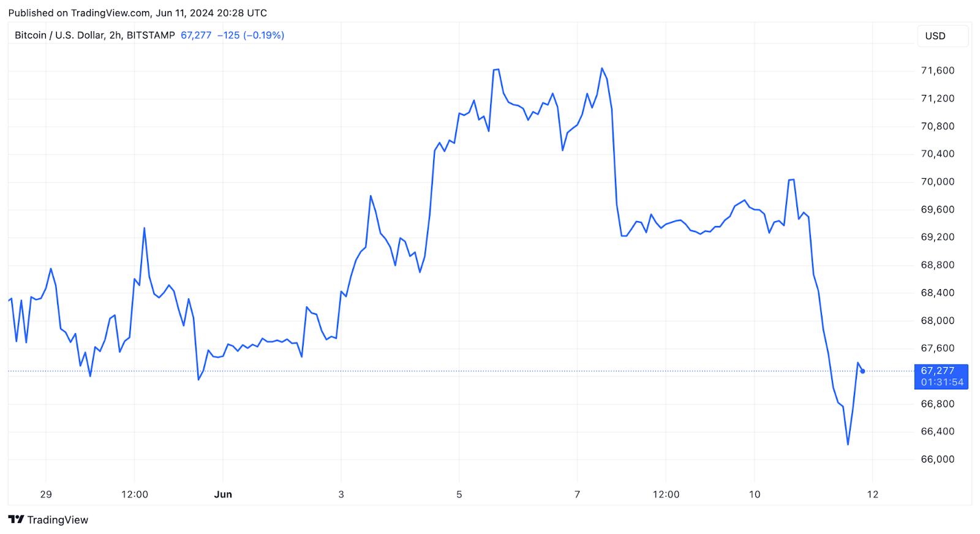Click the 01:31:54 bar countdown timer
The width and height of the screenshot is (980, 534).
click(x=942, y=382)
